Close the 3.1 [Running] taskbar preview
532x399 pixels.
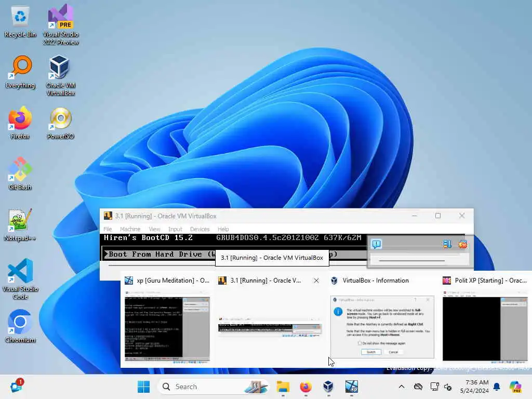(316, 281)
